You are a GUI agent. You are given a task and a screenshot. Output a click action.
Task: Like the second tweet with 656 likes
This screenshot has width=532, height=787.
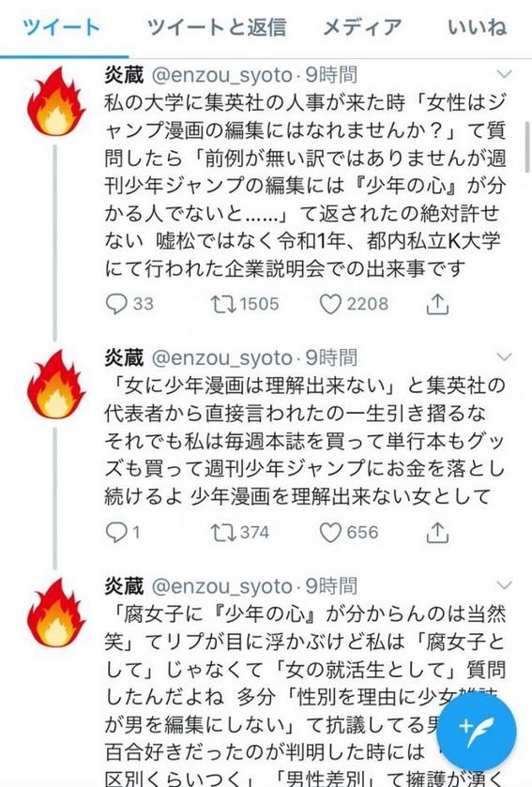click(349, 532)
